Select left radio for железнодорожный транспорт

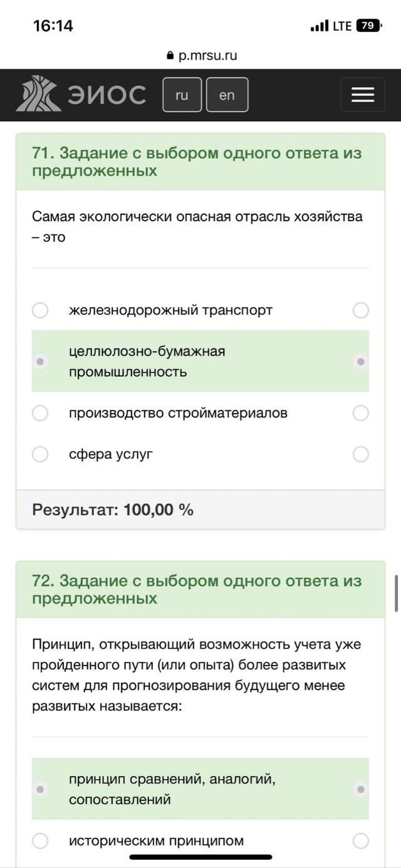point(40,310)
